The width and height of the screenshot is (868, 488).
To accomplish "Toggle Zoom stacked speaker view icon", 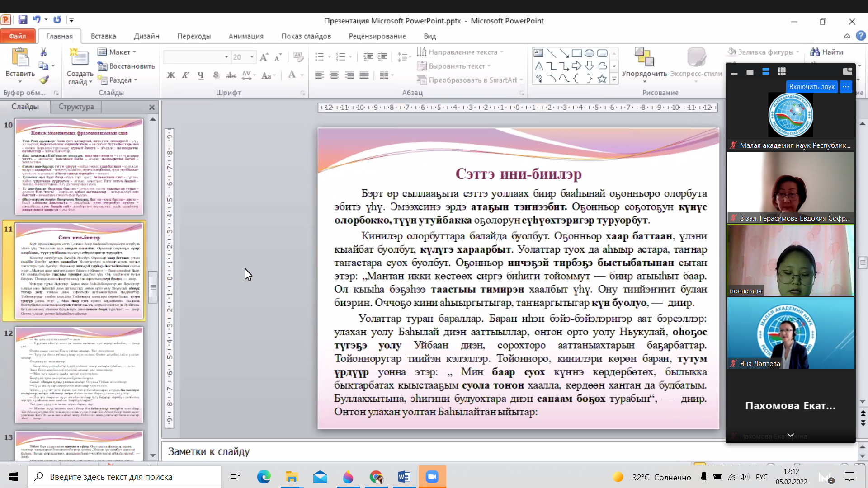I will tap(766, 71).
